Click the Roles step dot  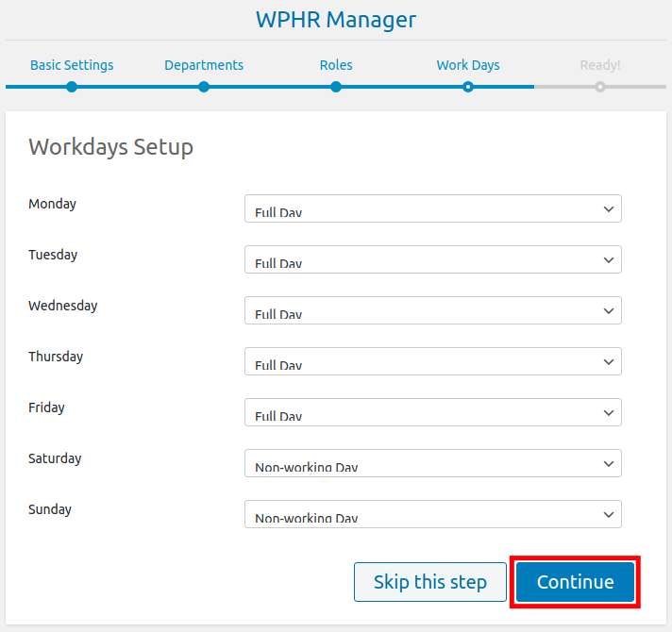click(336, 87)
